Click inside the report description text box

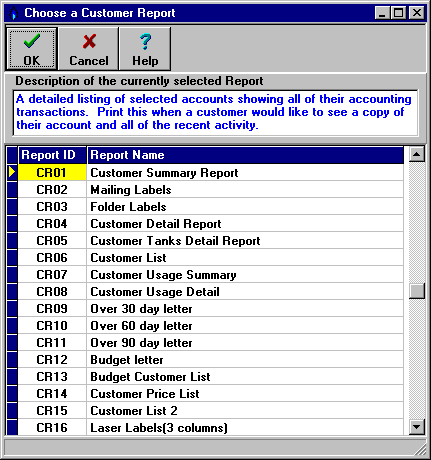[x=215, y=113]
